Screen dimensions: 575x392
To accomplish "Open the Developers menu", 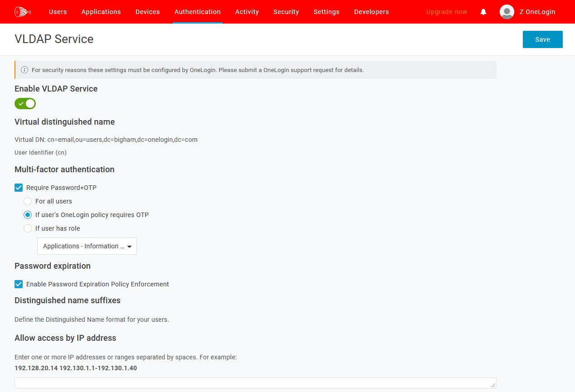I will point(371,12).
